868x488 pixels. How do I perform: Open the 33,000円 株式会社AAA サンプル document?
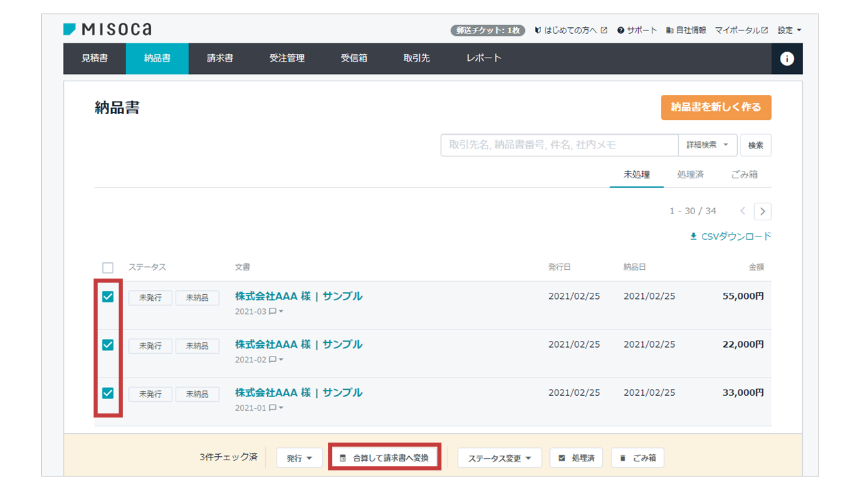point(299,392)
